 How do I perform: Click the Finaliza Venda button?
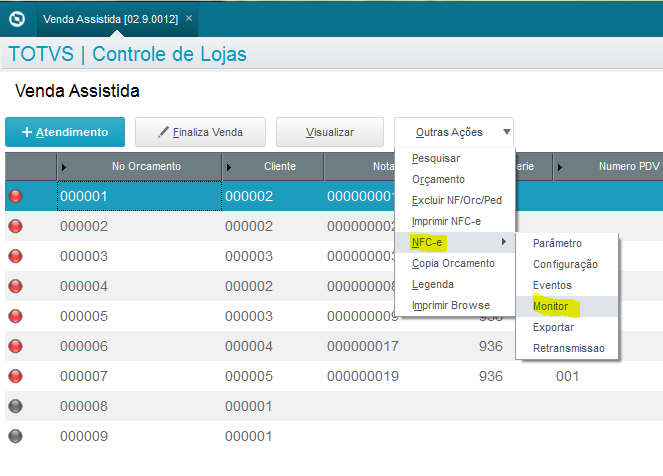pyautogui.click(x=200, y=132)
